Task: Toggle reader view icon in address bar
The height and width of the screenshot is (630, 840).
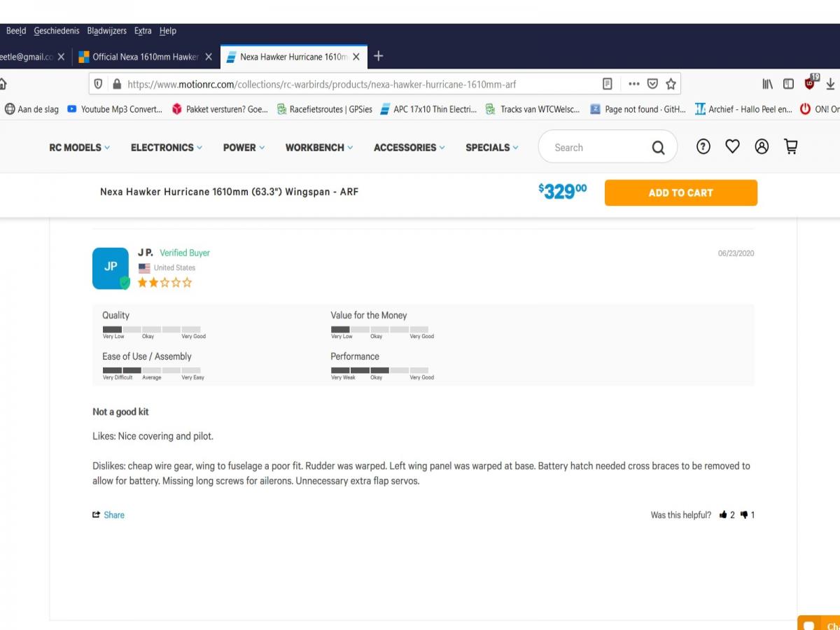Action: 608,84
